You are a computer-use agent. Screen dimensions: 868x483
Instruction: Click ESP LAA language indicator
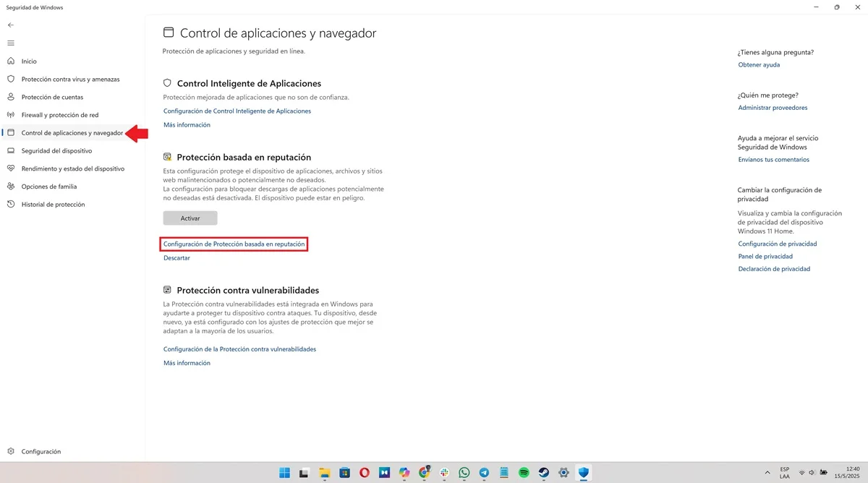coord(785,473)
